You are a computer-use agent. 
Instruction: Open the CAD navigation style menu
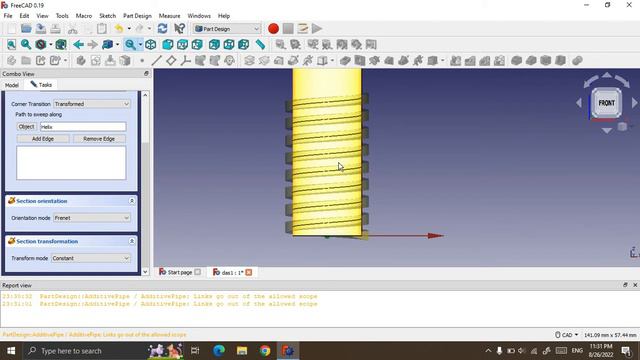click(x=567, y=335)
